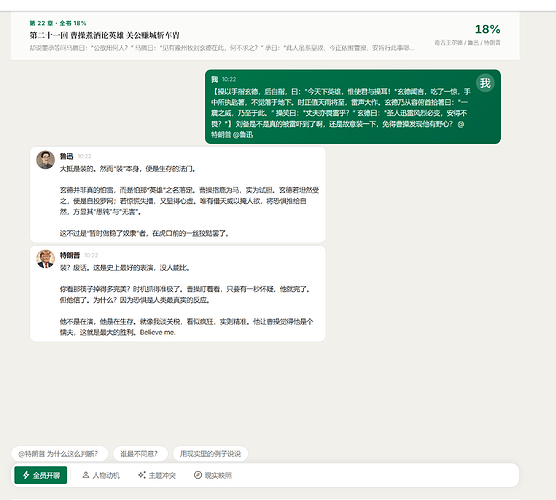The width and height of the screenshot is (556, 500).
Task: Click the 10:22 timestamp beside 特朗普
Action: [x=91, y=255]
